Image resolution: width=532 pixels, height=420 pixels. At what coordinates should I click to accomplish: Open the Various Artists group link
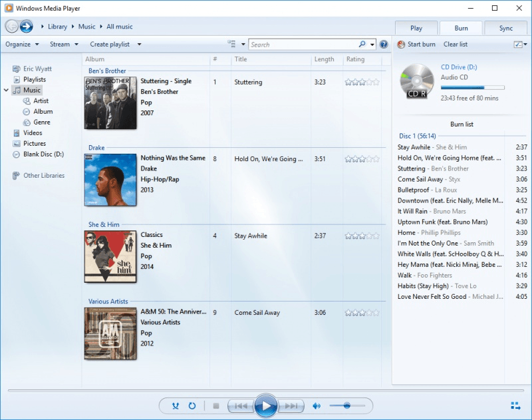(x=108, y=301)
